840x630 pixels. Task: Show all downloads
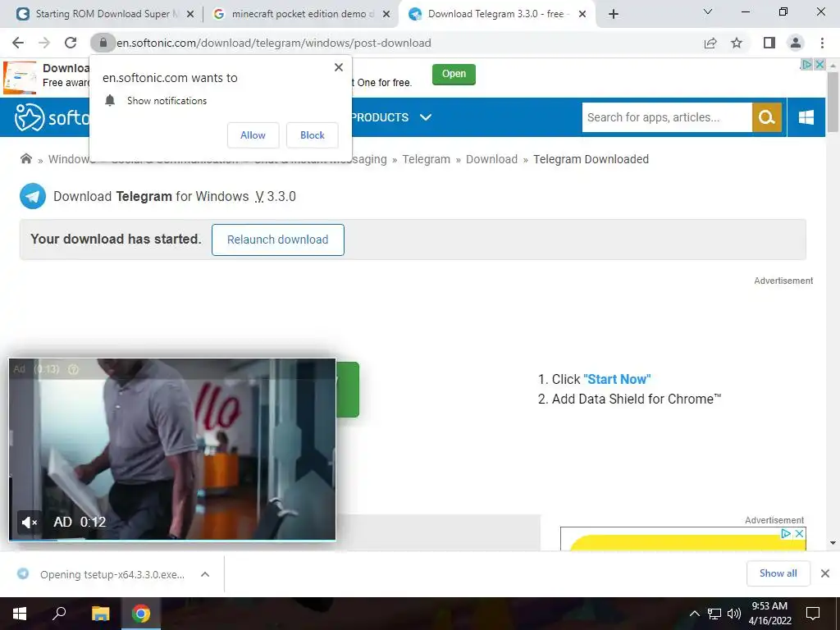[778, 573]
